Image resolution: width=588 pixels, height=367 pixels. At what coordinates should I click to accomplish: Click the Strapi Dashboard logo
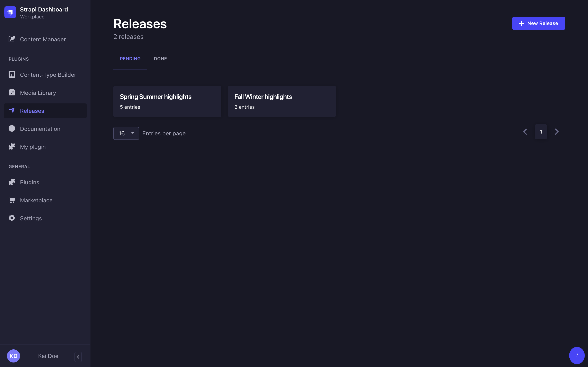click(x=10, y=12)
